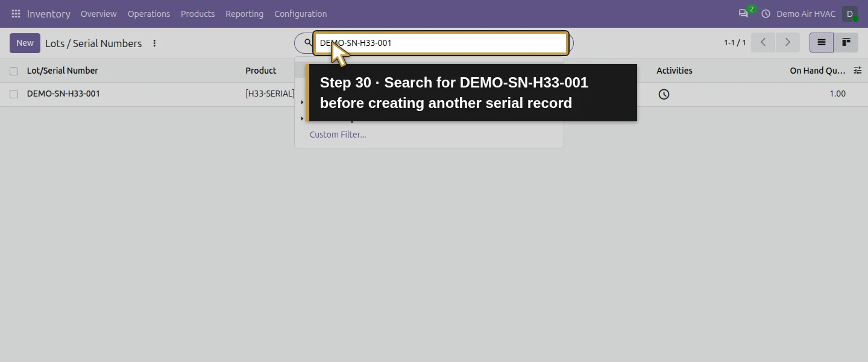The height and width of the screenshot is (362, 868).
Task: Open the Overview menu
Action: click(x=99, y=13)
